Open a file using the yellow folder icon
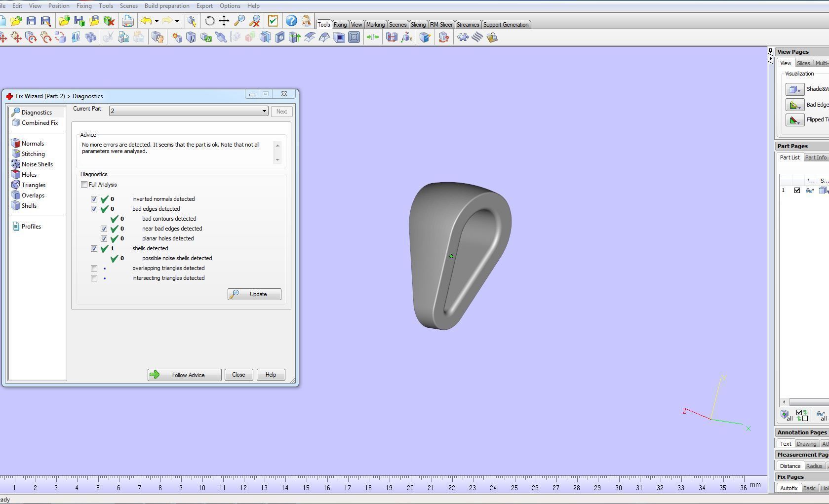The height and width of the screenshot is (504, 829). click(16, 21)
